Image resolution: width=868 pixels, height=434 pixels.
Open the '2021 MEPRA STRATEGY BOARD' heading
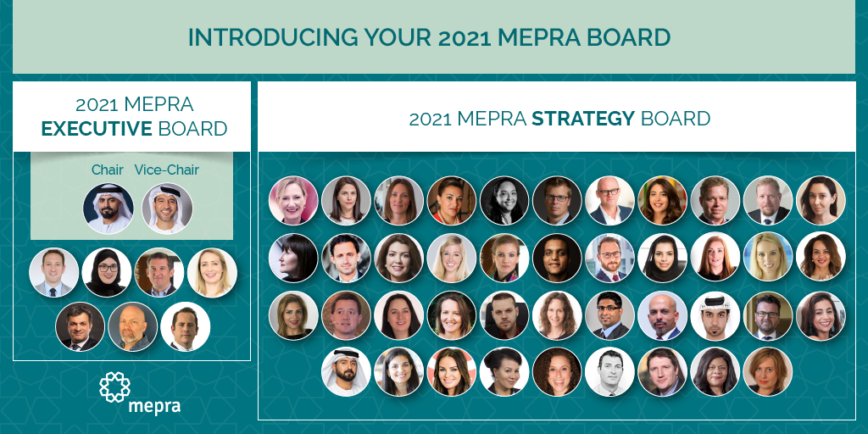coord(559,119)
